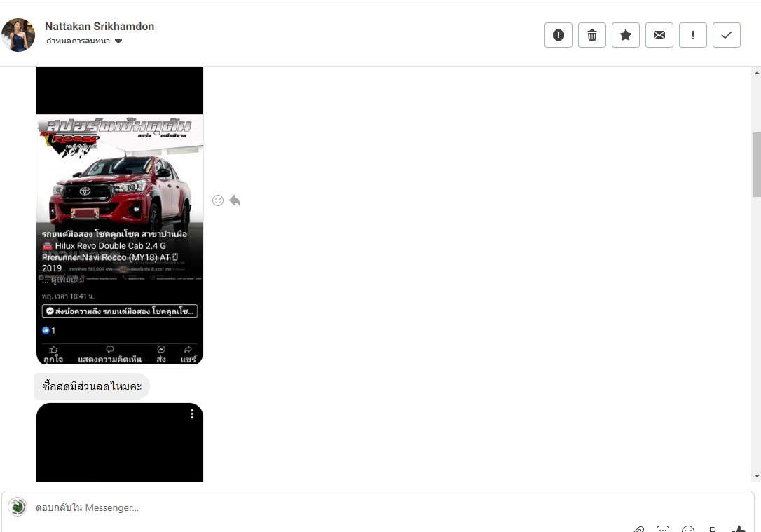761x532 pixels.
Task: Open three-dot menu on the lower image
Action: coord(192,414)
